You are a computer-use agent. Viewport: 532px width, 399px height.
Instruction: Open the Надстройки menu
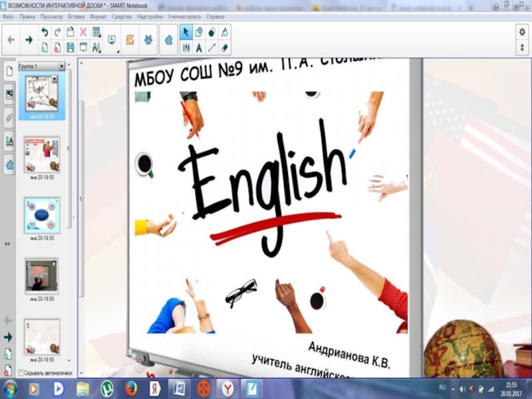pyautogui.click(x=150, y=17)
